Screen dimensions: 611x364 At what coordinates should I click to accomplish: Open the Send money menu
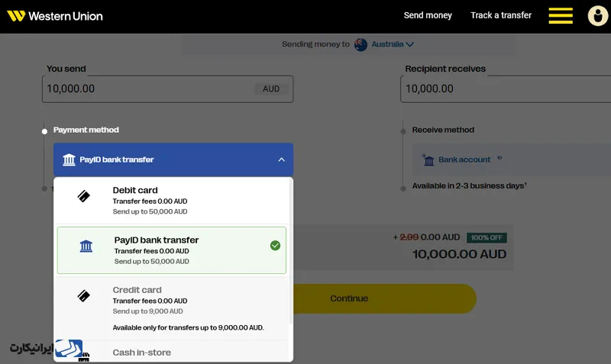click(x=428, y=15)
